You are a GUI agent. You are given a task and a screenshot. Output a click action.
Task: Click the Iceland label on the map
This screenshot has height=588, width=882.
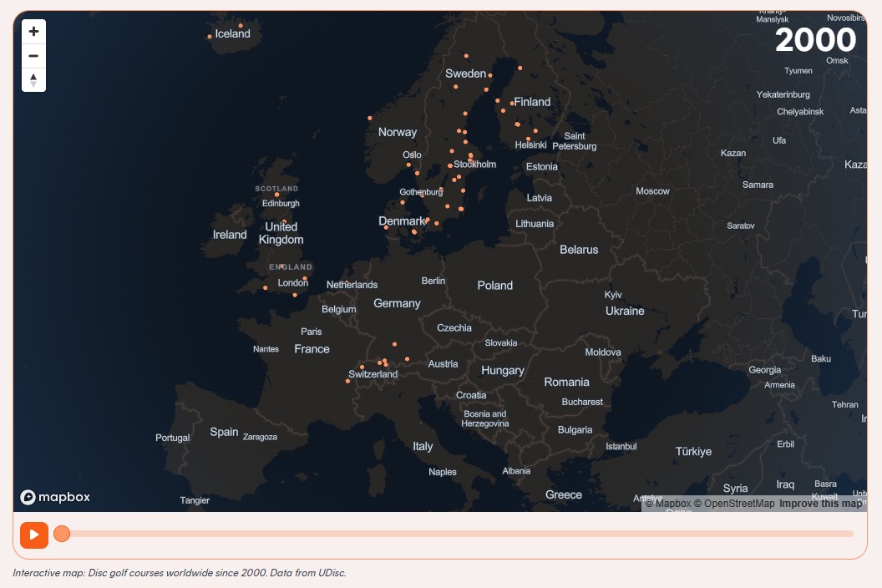[x=232, y=34]
